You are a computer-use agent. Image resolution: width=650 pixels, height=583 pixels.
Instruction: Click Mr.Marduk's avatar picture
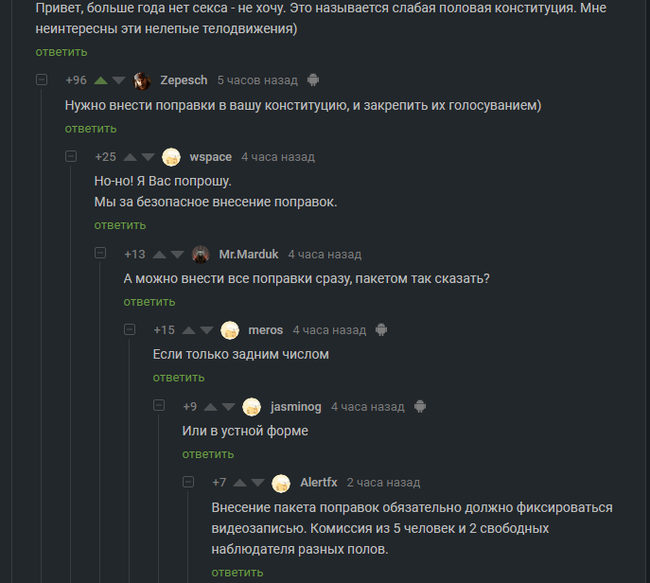(x=200, y=254)
